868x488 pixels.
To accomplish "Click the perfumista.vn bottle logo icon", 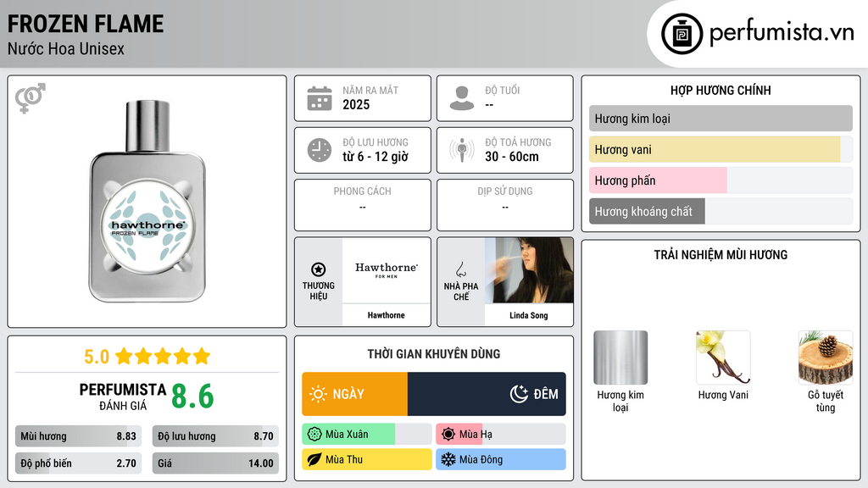I will 682,34.
